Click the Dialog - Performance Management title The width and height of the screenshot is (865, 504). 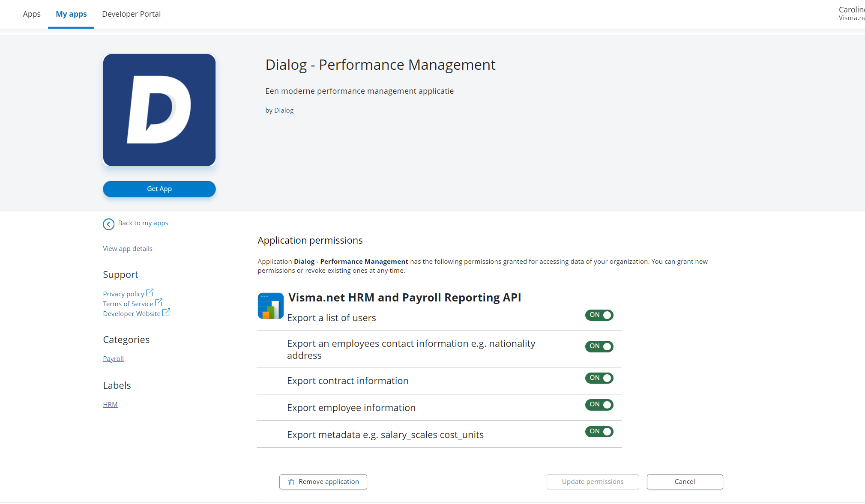380,65
